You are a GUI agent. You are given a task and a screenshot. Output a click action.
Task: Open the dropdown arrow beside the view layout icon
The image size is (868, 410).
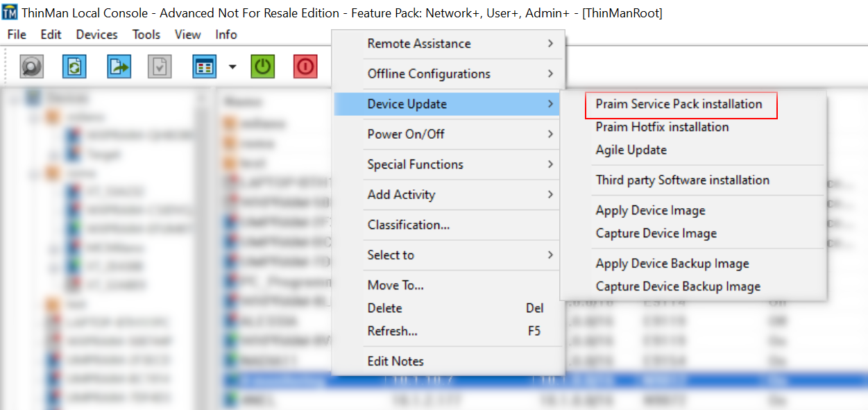232,67
